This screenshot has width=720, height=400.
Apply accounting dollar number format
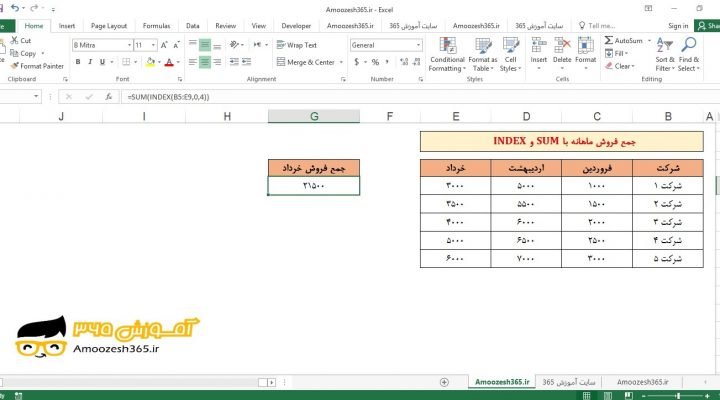click(356, 62)
